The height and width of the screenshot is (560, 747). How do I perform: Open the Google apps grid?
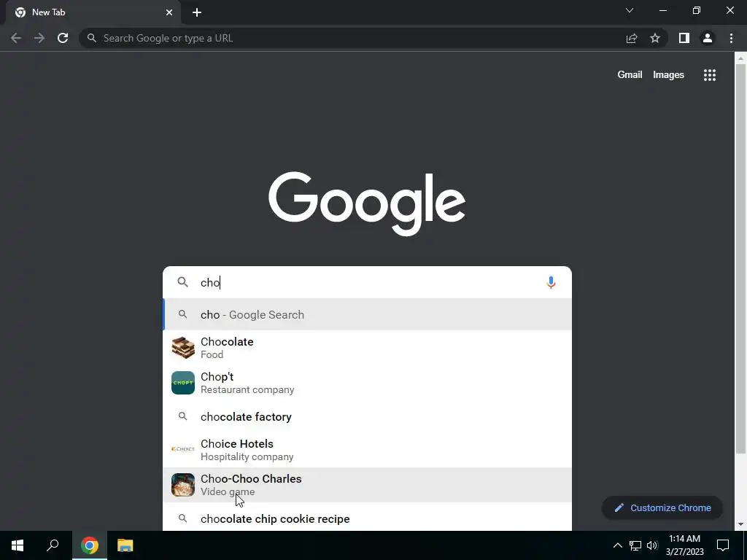pos(710,75)
